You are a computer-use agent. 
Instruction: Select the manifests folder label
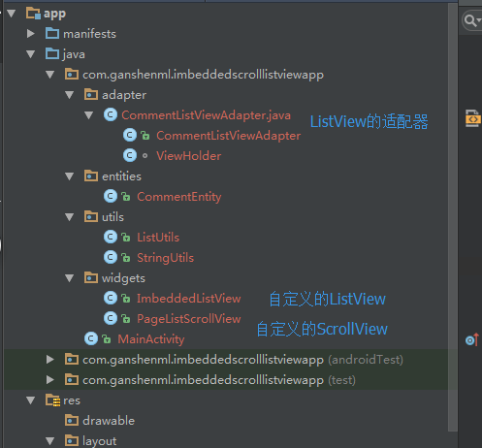89,34
